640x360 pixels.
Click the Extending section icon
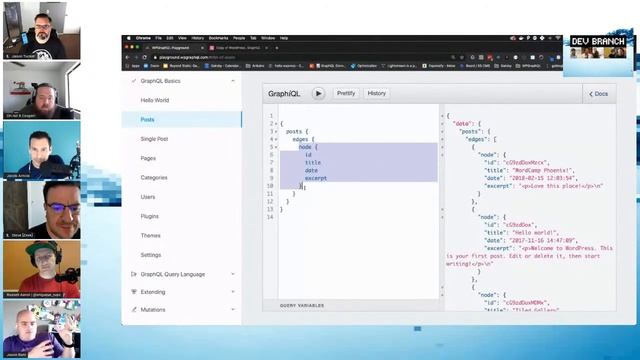(x=134, y=292)
